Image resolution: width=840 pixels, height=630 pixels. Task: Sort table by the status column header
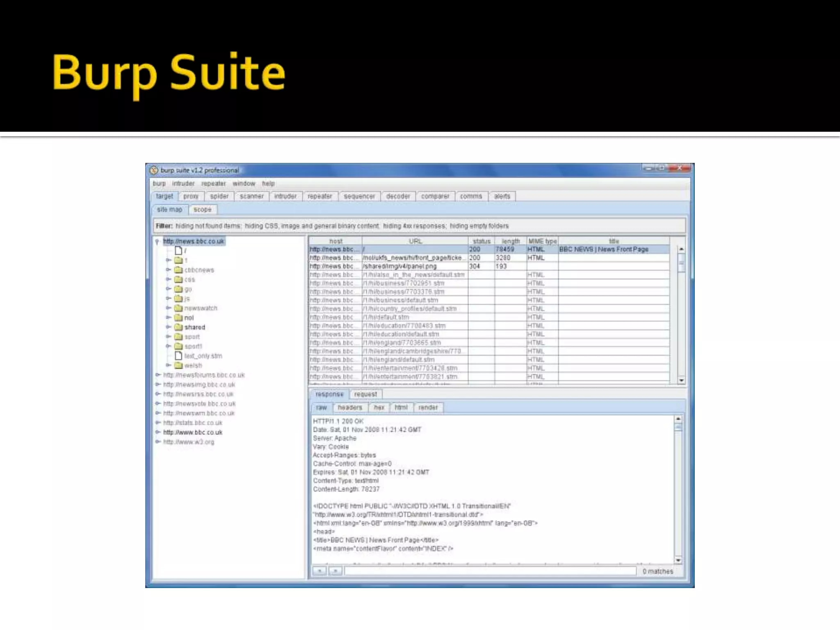482,241
